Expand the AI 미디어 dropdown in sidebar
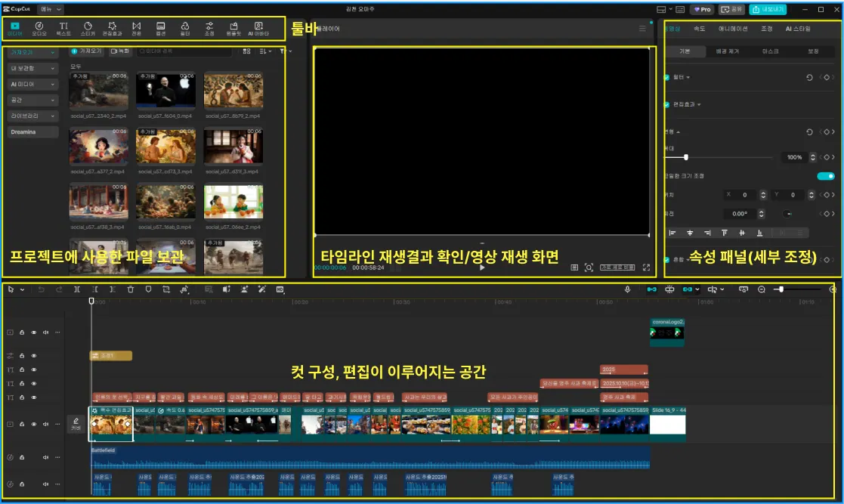This screenshot has height=504, width=844. coord(33,85)
